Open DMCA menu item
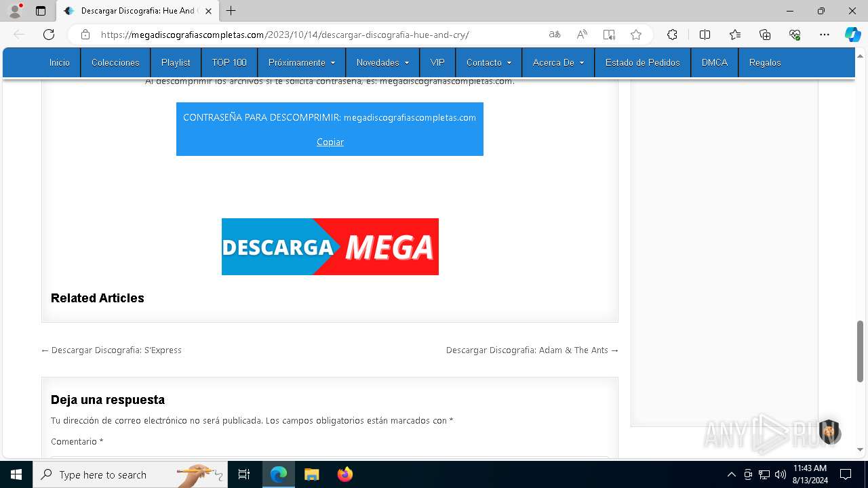868x488 pixels. [x=715, y=62]
